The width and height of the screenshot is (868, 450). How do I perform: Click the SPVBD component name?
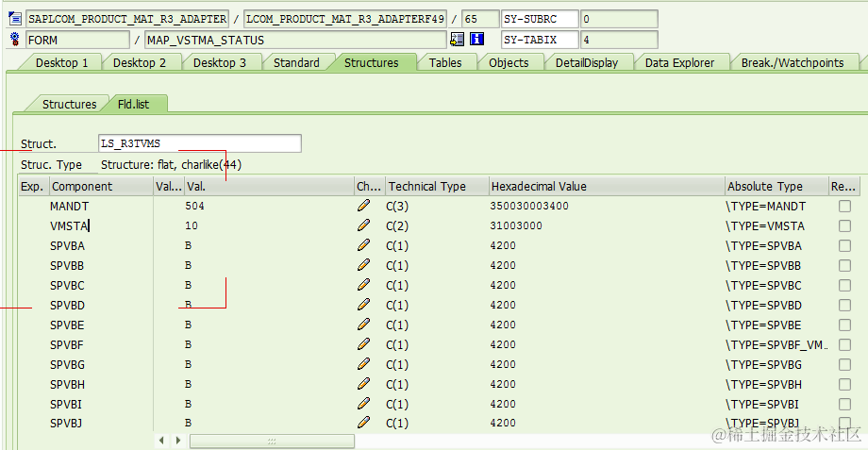click(x=68, y=305)
